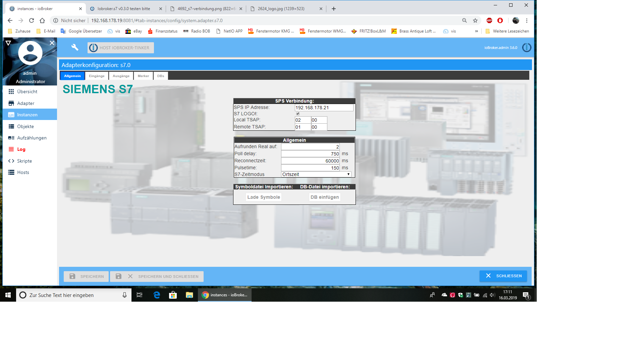Reload the page
644x362 pixels.
coord(32,20)
